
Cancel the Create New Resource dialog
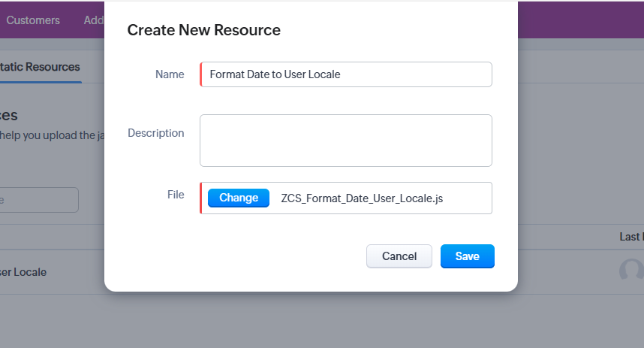tap(399, 256)
